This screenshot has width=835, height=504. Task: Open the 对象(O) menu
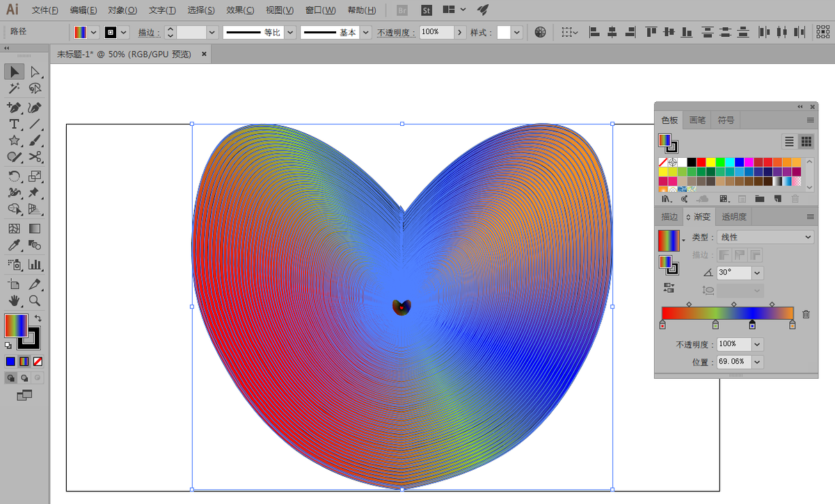pos(123,10)
